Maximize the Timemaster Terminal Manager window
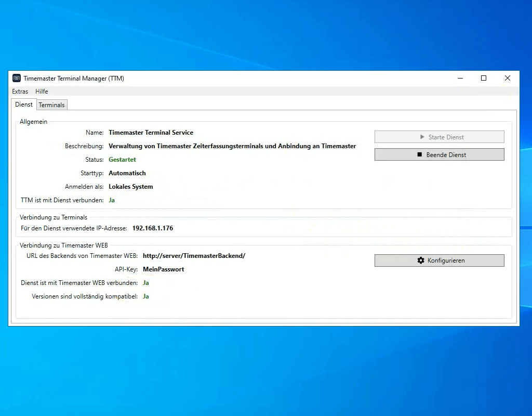Image resolution: width=532 pixels, height=416 pixels. pos(484,79)
